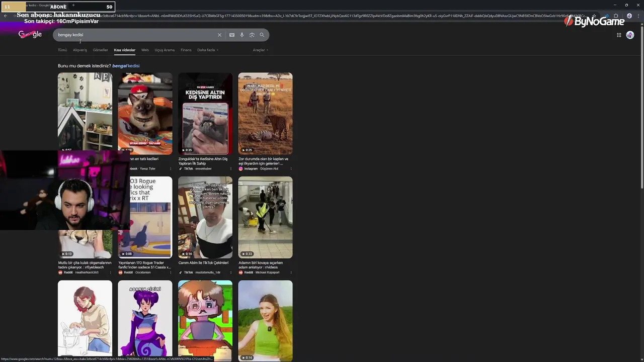644x362 pixels.
Task: Click Reddit icon beside Michael Rapaport
Action: click(x=240, y=272)
